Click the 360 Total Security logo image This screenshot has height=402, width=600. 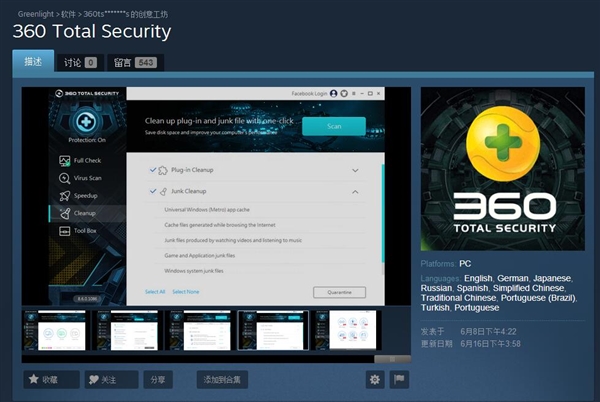(503, 169)
